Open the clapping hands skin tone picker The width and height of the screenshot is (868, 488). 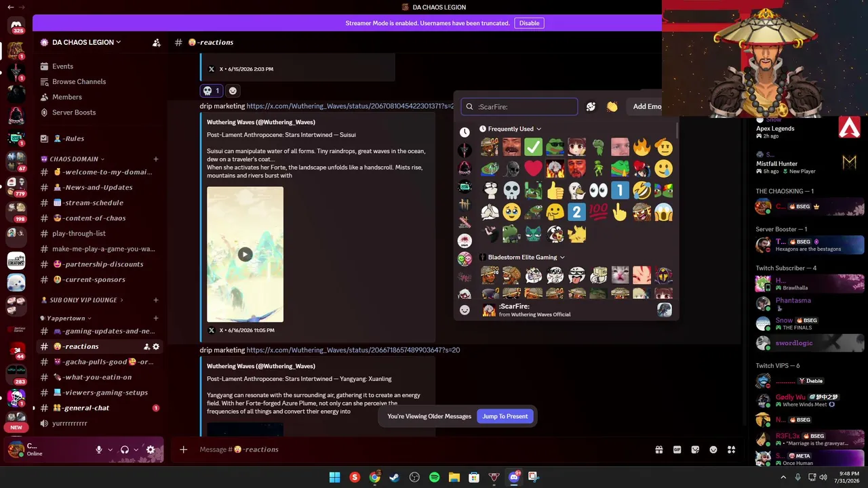click(x=612, y=106)
